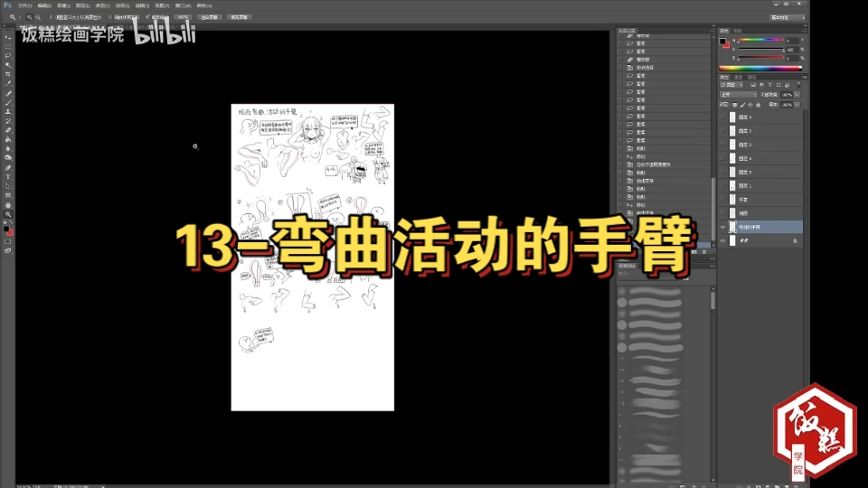Click the color spectrum ramp bar
Image resolution: width=868 pixels, height=488 pixels.
pyautogui.click(x=760, y=68)
